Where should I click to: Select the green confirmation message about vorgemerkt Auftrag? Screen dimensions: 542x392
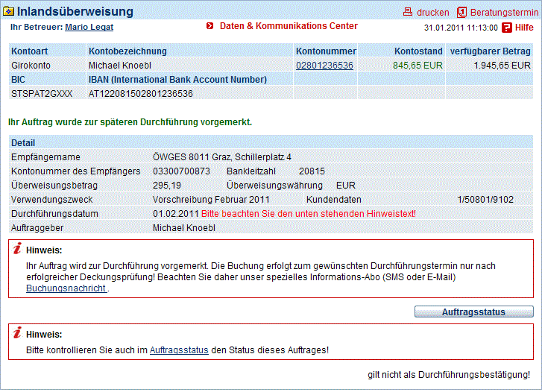coord(130,122)
